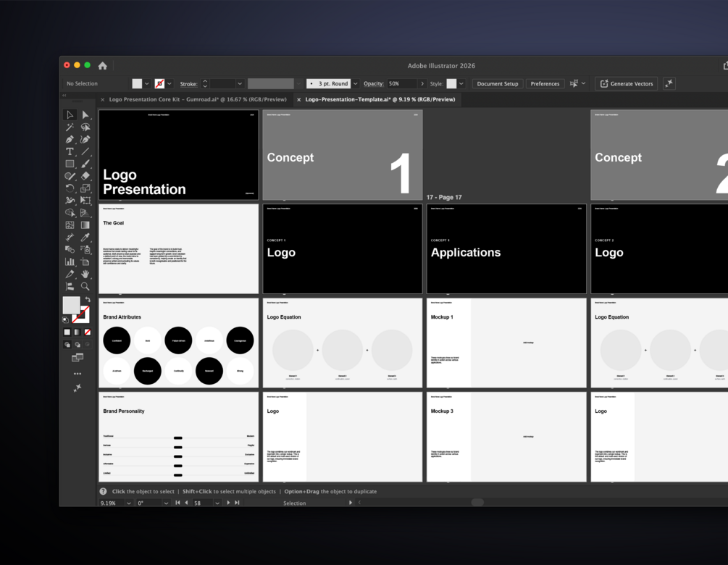
Task: Set paint type to solid Color
Action: (x=67, y=332)
